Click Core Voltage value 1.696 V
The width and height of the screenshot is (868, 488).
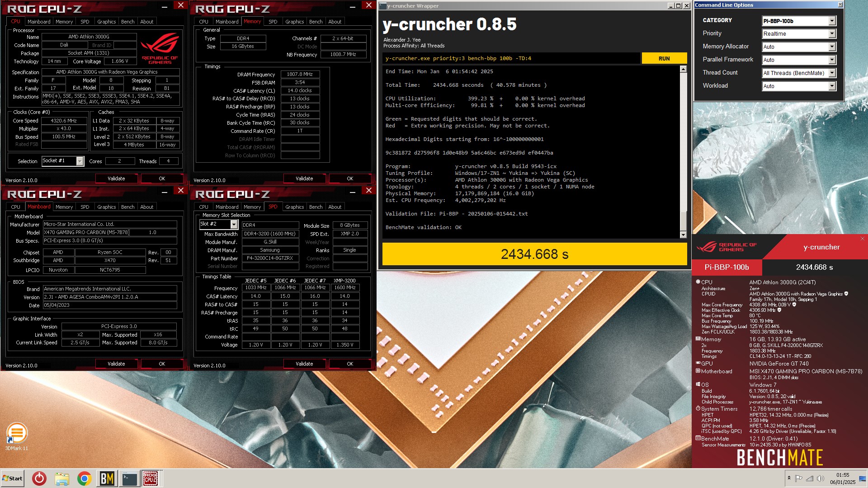[x=120, y=61]
